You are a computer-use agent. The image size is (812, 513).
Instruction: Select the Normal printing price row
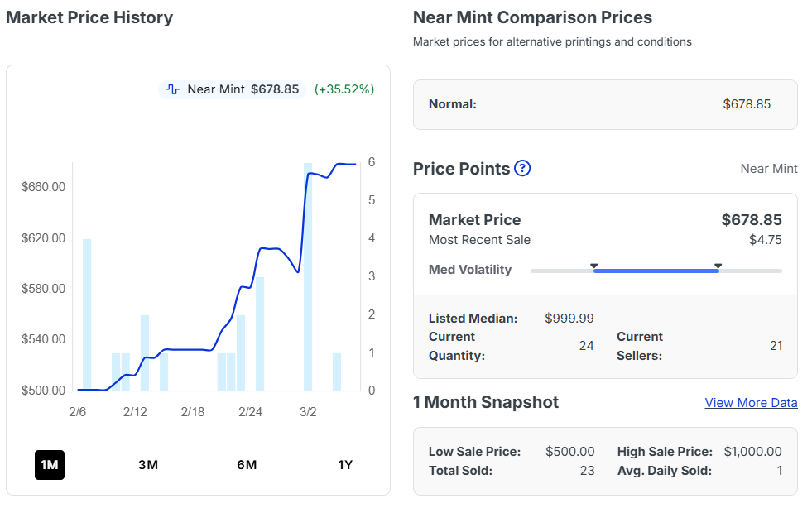point(604,104)
